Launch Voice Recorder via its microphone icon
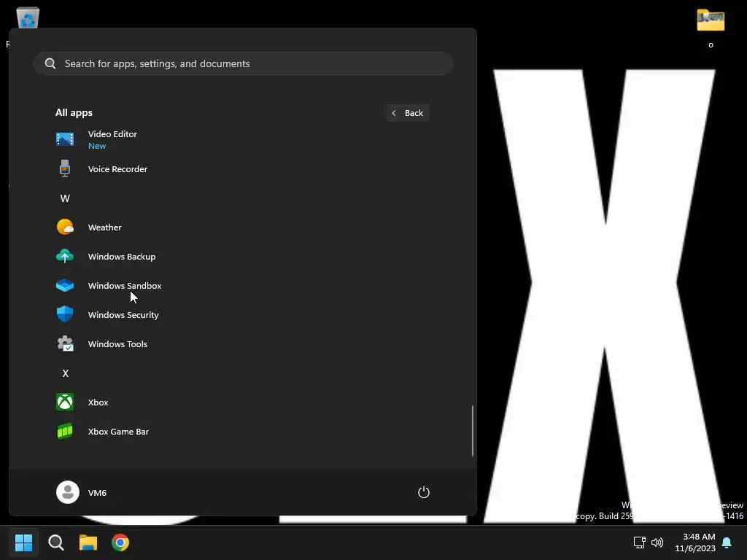Screen dimensions: 747x560 point(65,168)
